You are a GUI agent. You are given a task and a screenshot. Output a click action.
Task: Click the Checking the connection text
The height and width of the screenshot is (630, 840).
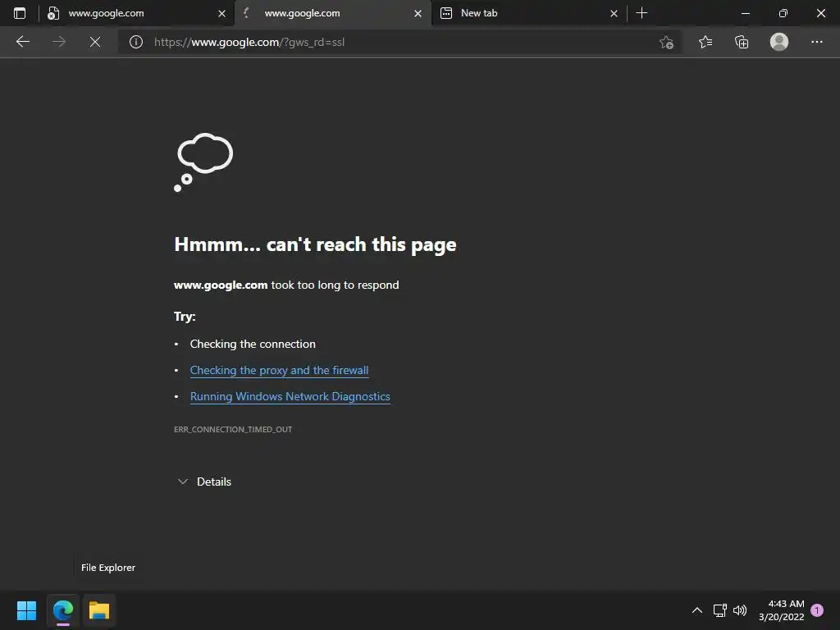253,344
